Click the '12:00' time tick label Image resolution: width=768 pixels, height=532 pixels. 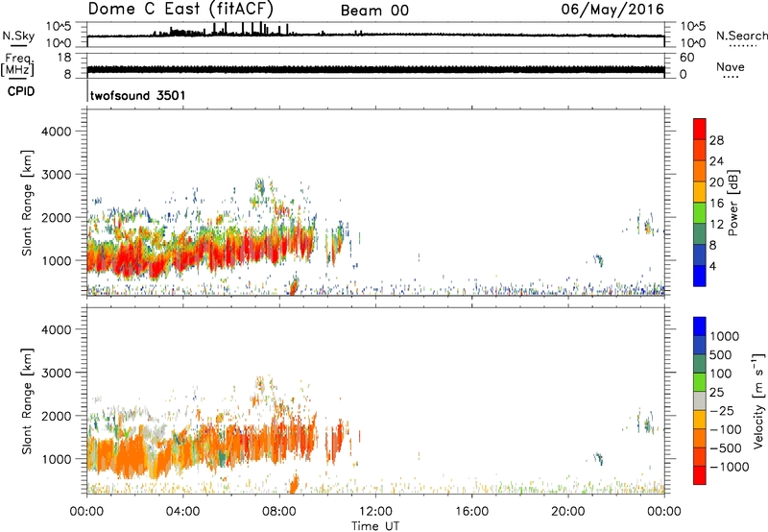tap(375, 512)
